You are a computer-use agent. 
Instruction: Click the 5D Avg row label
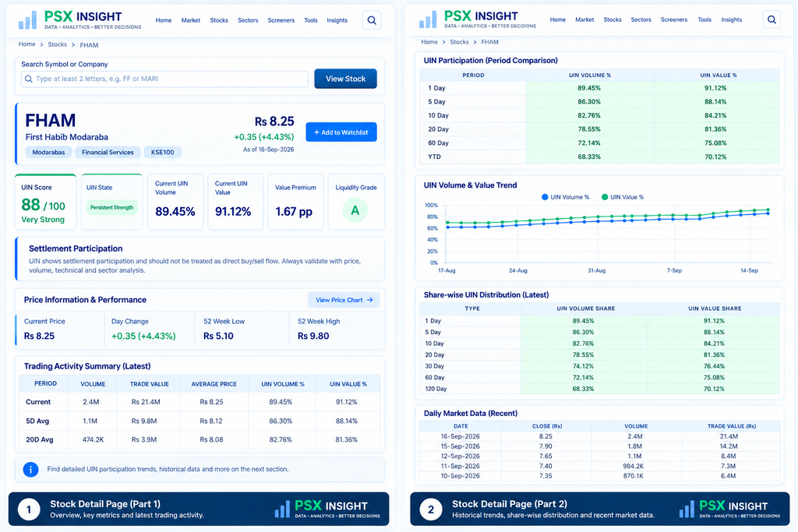(37, 421)
